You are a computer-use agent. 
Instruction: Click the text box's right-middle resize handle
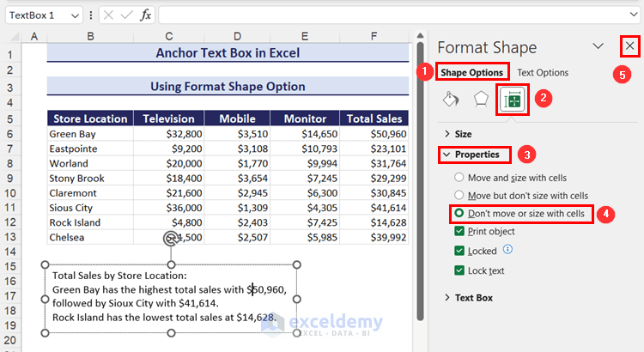297,299
